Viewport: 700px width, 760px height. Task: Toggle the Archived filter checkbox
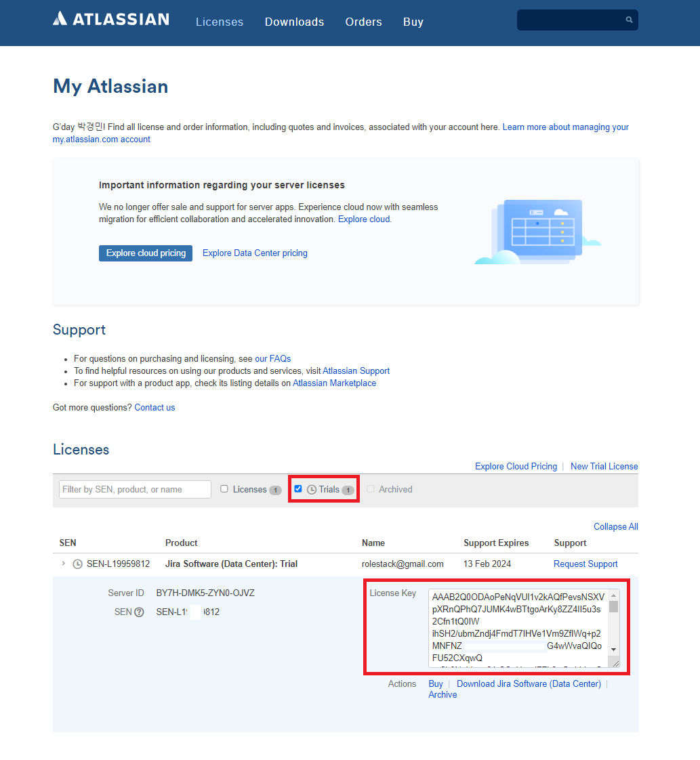[x=371, y=489]
